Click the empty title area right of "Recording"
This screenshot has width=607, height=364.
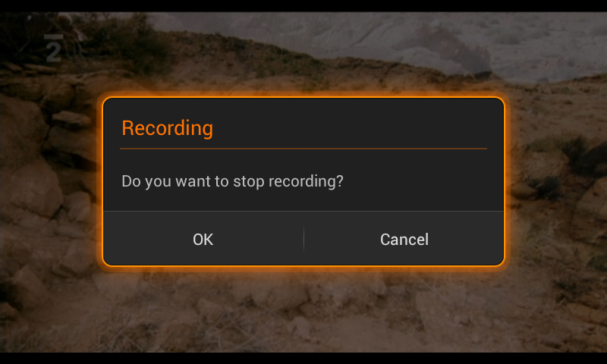point(357,128)
